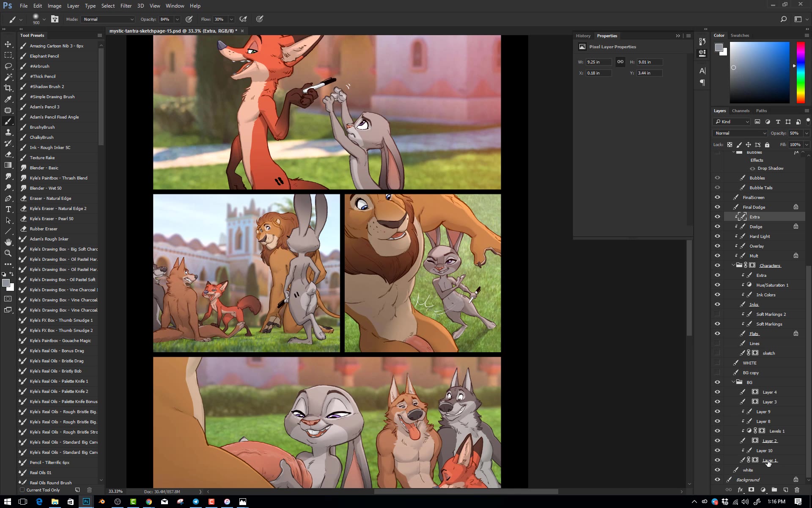The image size is (812, 508).
Task: Open Photoshop from the Windows taskbar
Action: [86, 502]
